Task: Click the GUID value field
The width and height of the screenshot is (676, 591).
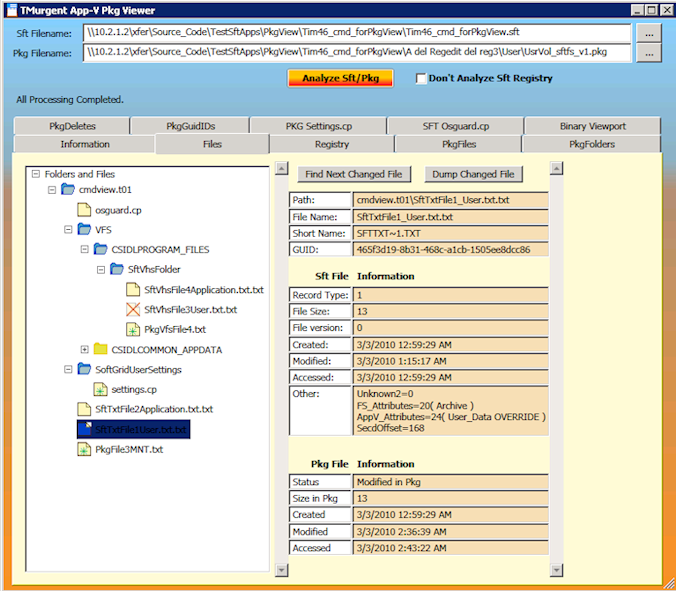Action: point(451,249)
